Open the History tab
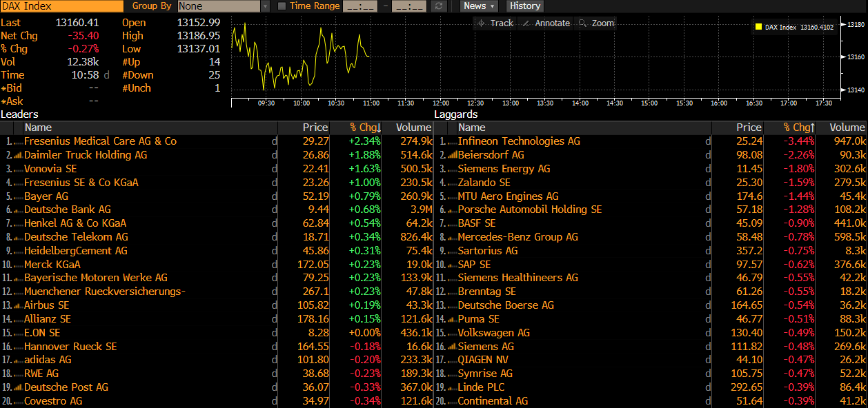 click(x=525, y=6)
